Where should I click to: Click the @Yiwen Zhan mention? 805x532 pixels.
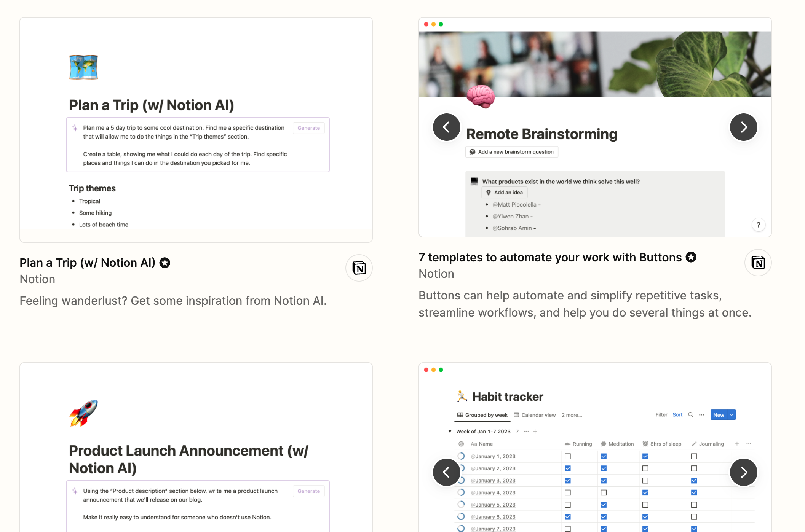pos(511,217)
